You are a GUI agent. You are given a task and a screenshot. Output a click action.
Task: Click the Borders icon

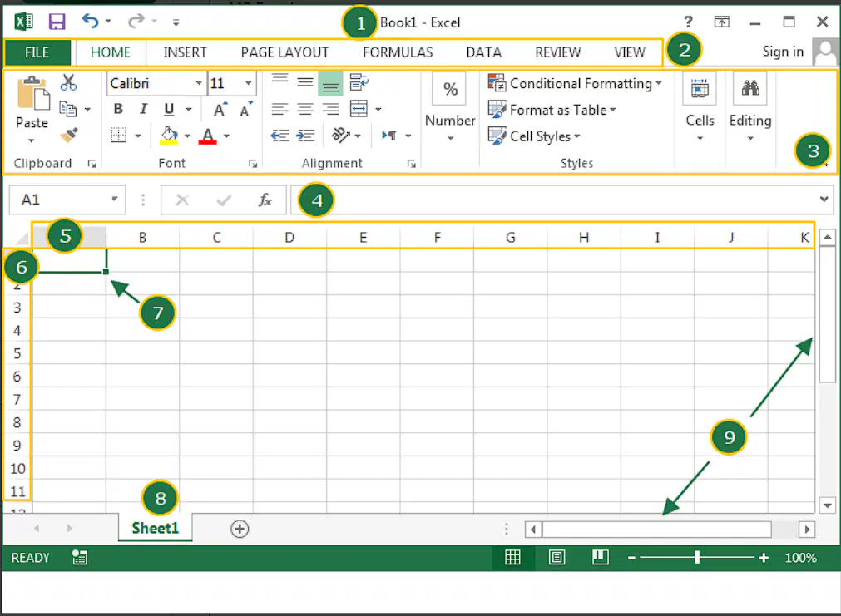118,136
